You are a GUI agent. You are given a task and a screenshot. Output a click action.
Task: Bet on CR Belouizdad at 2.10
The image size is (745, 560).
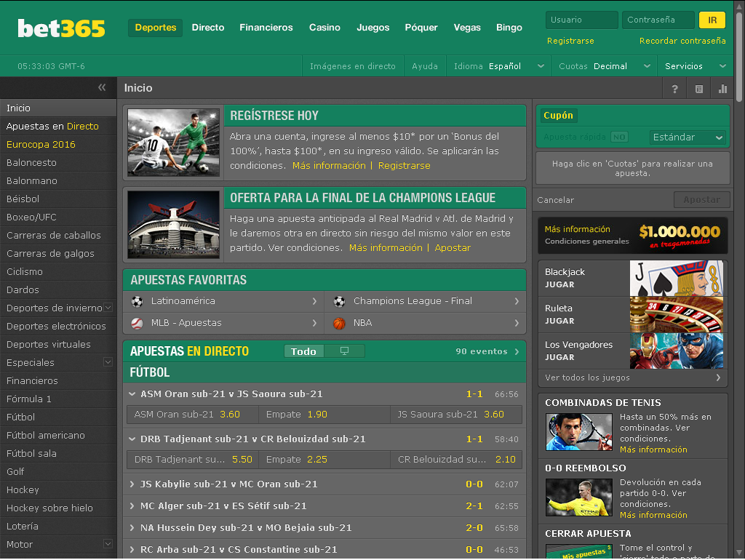[x=456, y=460]
